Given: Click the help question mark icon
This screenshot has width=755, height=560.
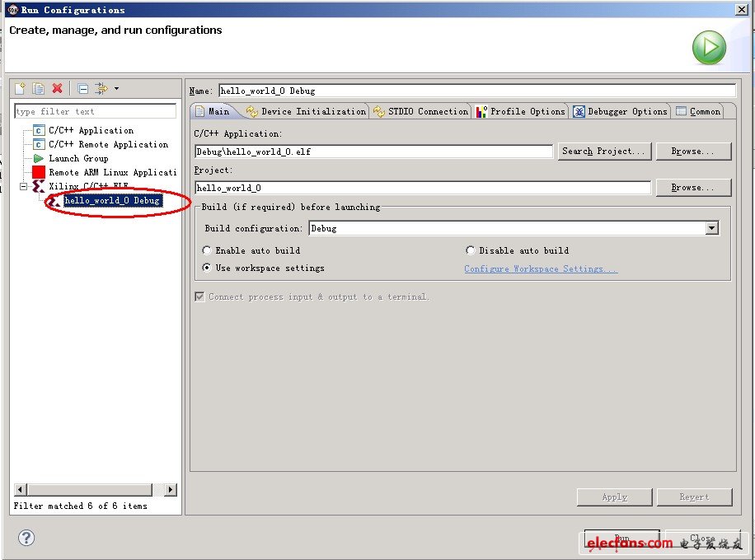Looking at the screenshot, I should [26, 538].
